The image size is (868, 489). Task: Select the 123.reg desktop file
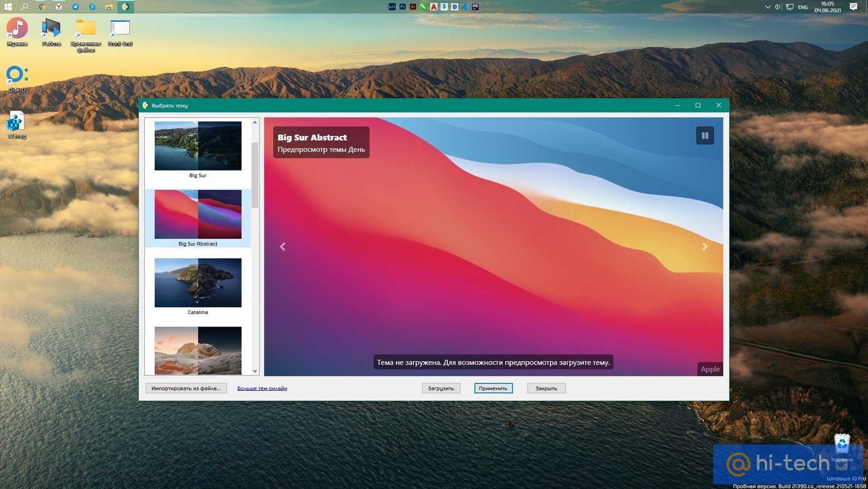(x=17, y=125)
